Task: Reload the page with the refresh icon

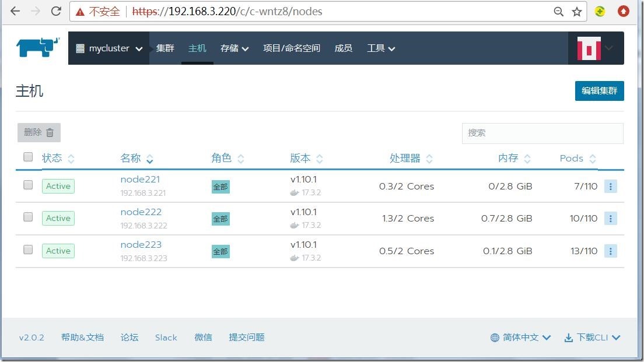Action: [x=56, y=11]
